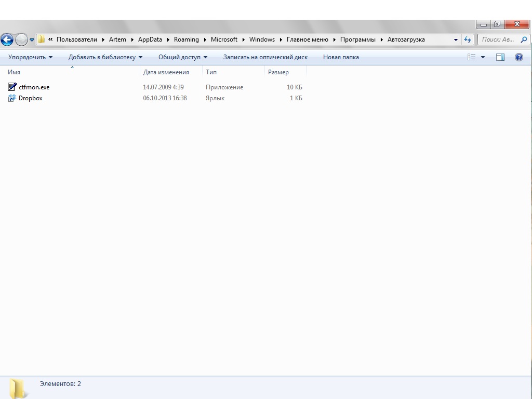Click the Forward navigation arrow

(21, 39)
